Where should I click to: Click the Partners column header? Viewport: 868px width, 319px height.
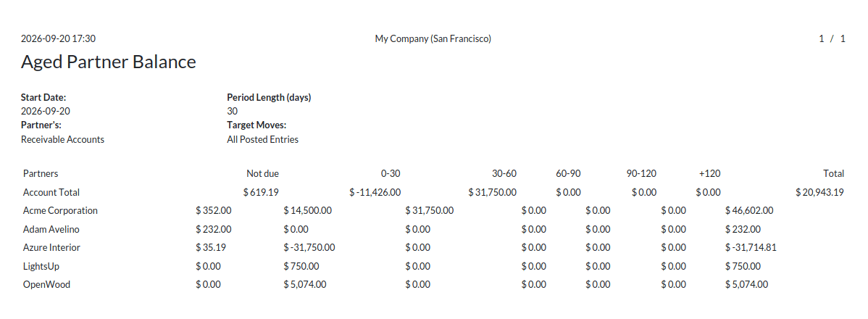click(x=41, y=173)
